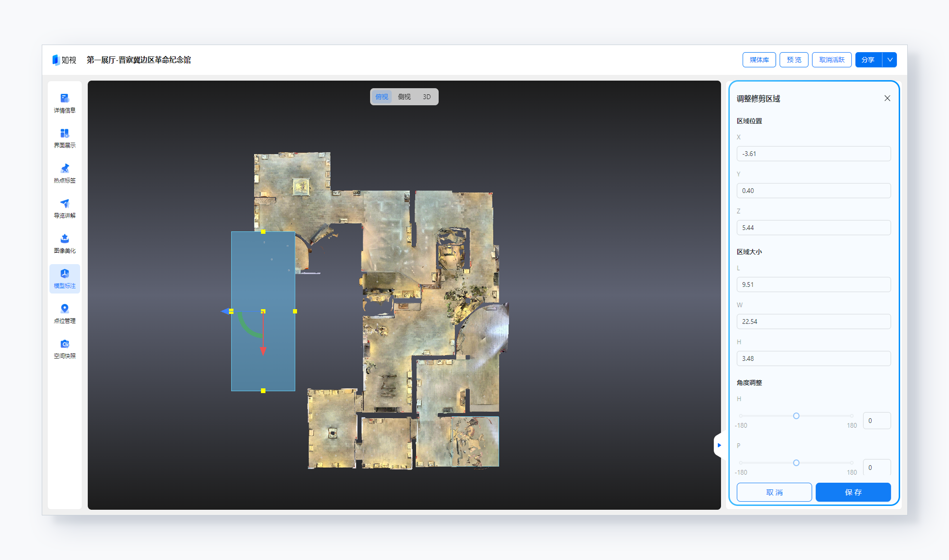Image resolution: width=949 pixels, height=560 pixels.
Task: Click the 分享 button
Action: pos(868,60)
